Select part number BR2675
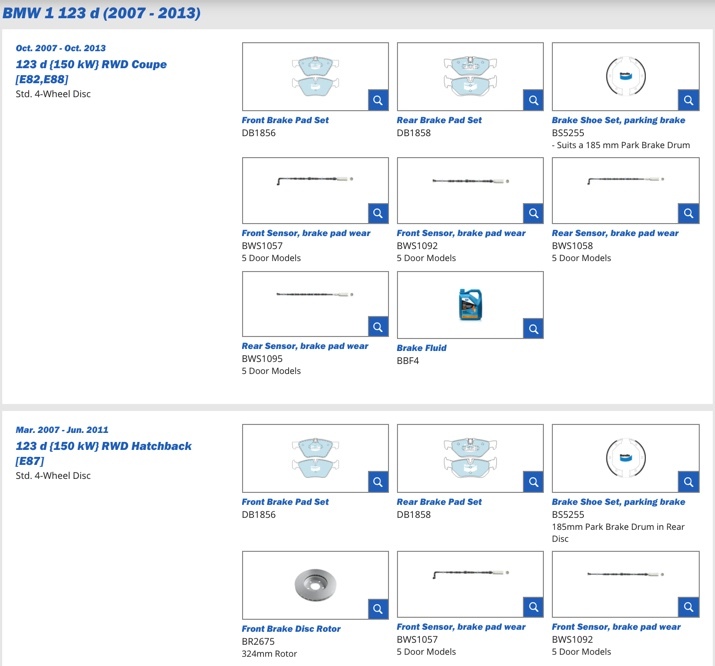 pyautogui.click(x=258, y=641)
